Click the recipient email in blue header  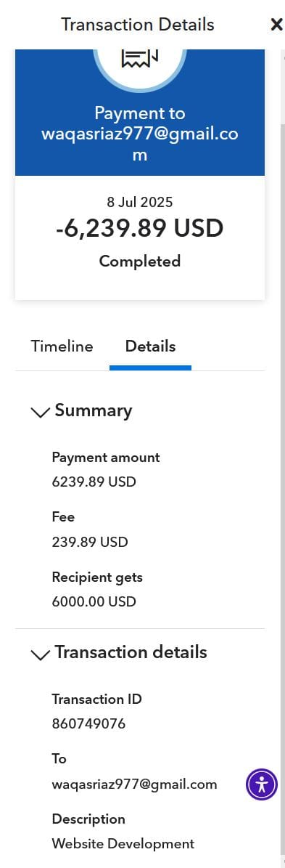tap(140, 145)
